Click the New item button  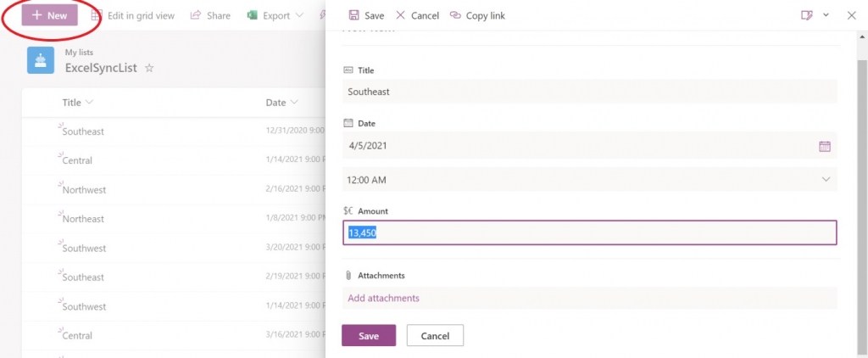tap(49, 15)
